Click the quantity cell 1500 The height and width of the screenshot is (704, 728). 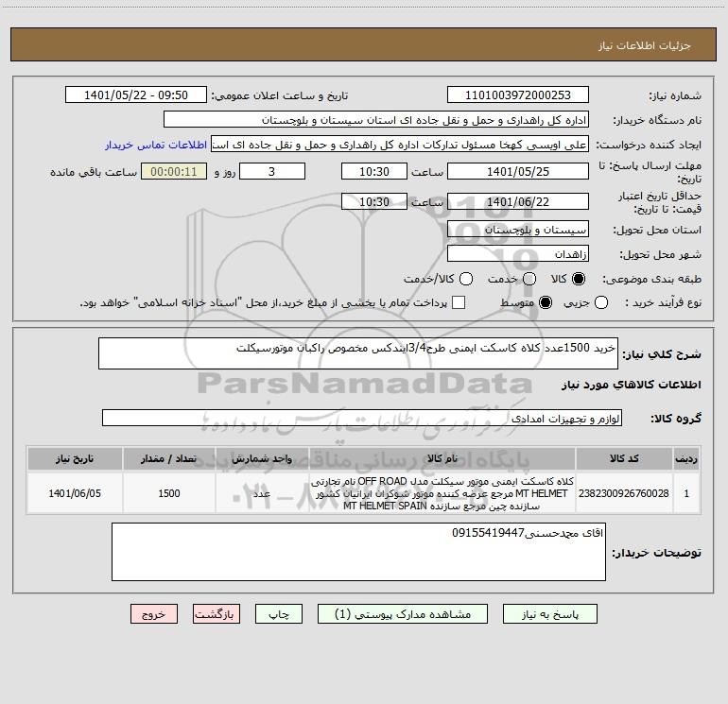click(169, 493)
